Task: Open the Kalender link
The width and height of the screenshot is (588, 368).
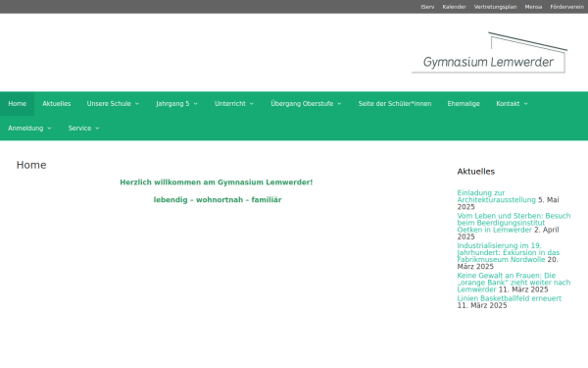Action: pyautogui.click(x=454, y=7)
